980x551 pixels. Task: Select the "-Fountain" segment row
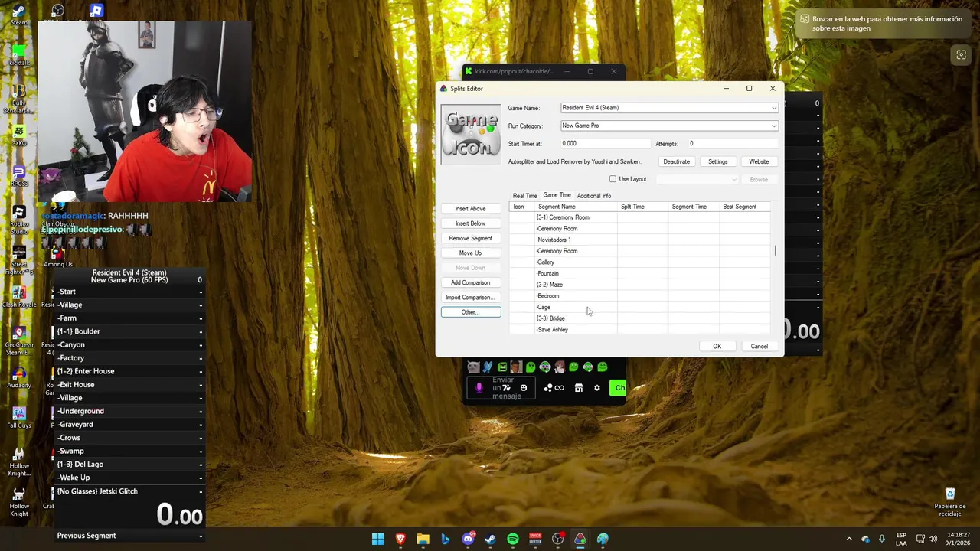(639, 273)
